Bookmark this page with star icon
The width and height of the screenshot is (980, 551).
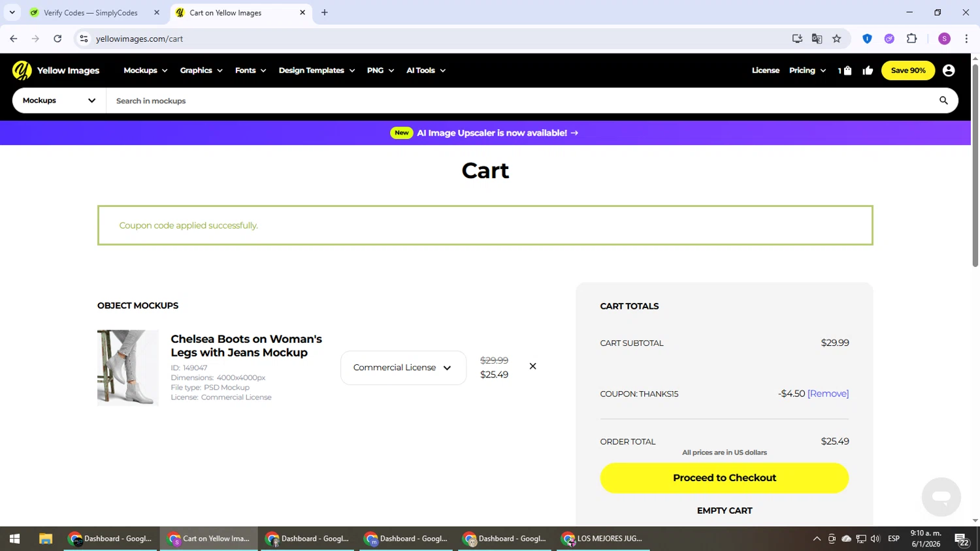(836, 39)
